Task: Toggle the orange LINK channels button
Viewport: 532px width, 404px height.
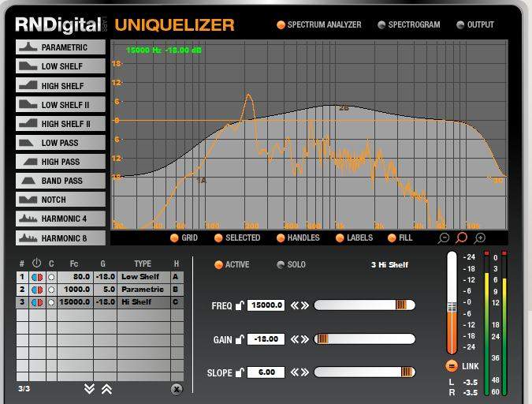Action: point(452,366)
